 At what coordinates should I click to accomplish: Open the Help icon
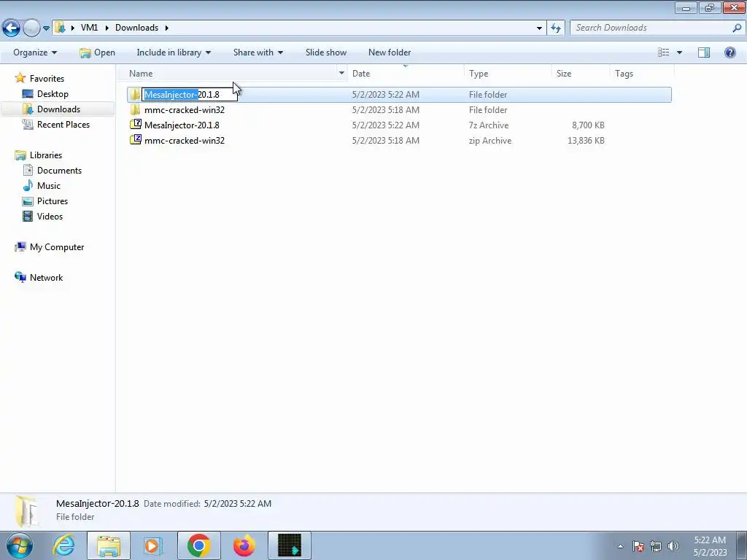tap(729, 52)
